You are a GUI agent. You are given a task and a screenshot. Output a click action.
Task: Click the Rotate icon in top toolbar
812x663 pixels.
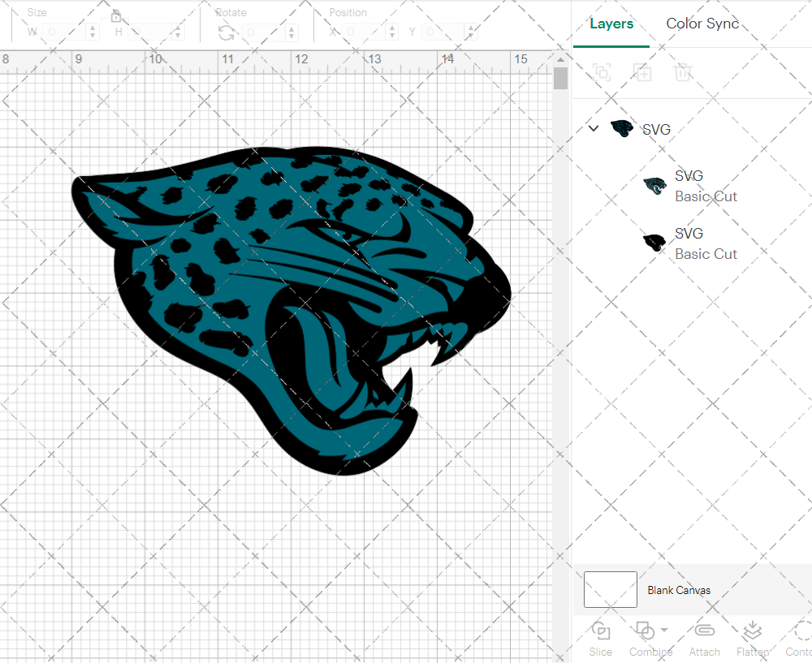[x=226, y=32]
